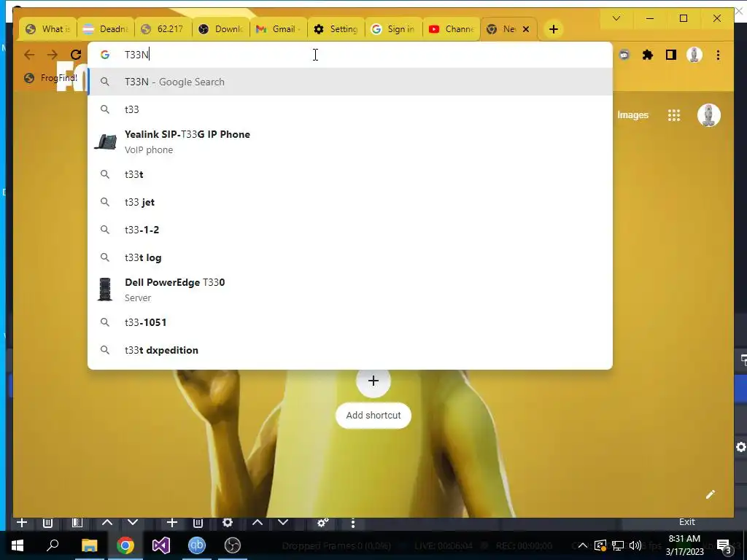Open the tab search chevron dropdown
Image resolution: width=747 pixels, height=560 pixels.
[x=616, y=18]
